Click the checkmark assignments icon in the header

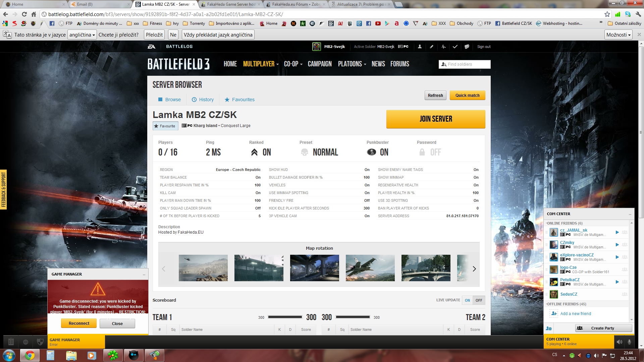[455, 47]
